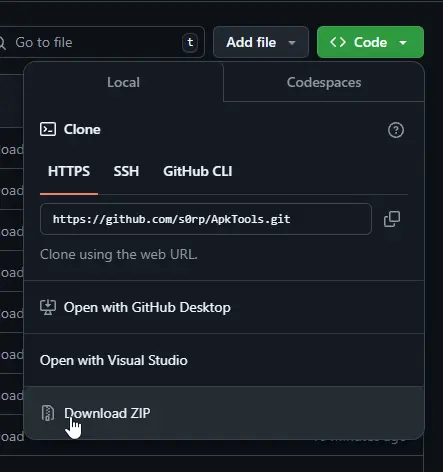443x472 pixels.
Task: Click the terminal icon beside Clone
Action: 48,129
